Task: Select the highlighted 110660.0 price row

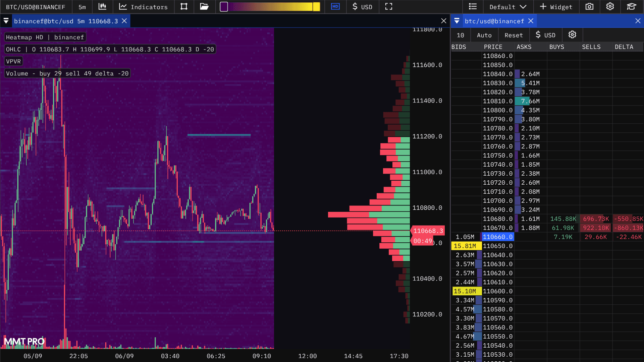Action: [498, 237]
